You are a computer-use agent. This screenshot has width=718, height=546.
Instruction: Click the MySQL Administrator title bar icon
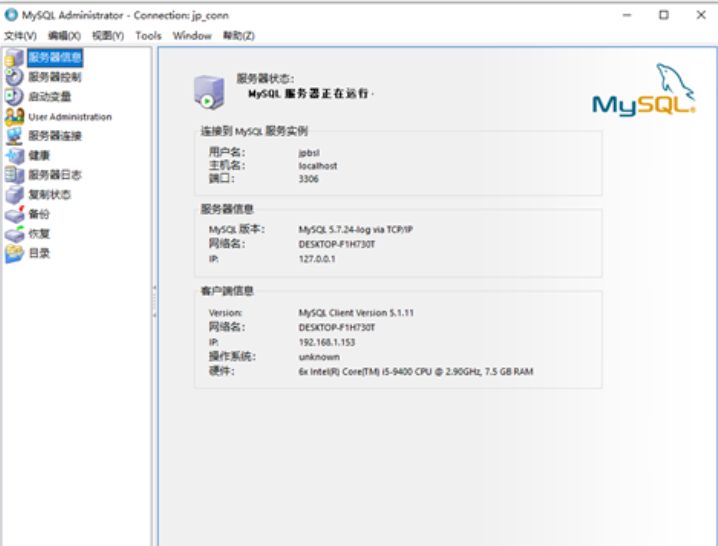[11, 15]
